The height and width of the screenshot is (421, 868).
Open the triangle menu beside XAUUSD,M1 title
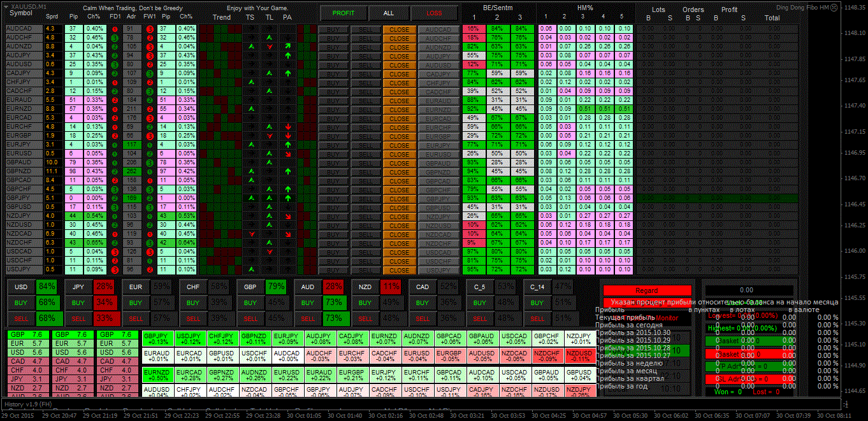[x=6, y=6]
